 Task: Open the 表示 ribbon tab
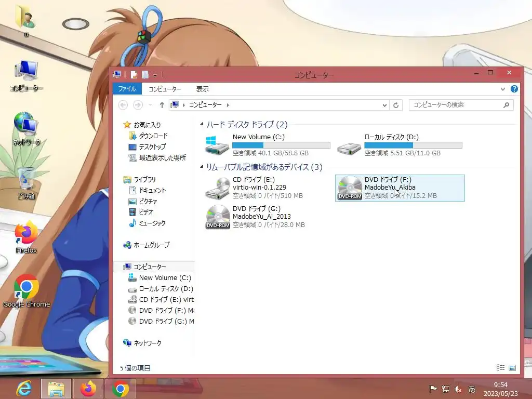click(202, 89)
